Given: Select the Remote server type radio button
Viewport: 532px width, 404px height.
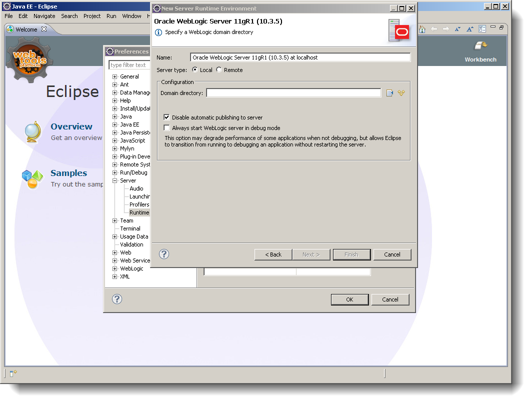Looking at the screenshot, I should (218, 70).
